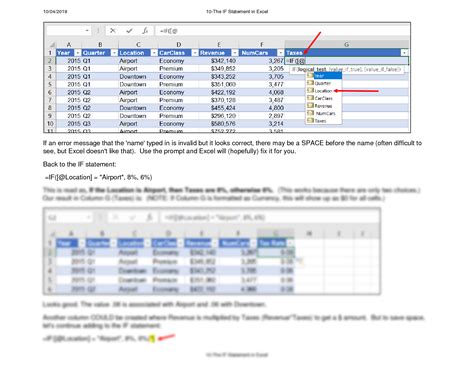This screenshot has height=366, width=474.
Task: Select column E header in upper sheet
Action: (x=219, y=45)
